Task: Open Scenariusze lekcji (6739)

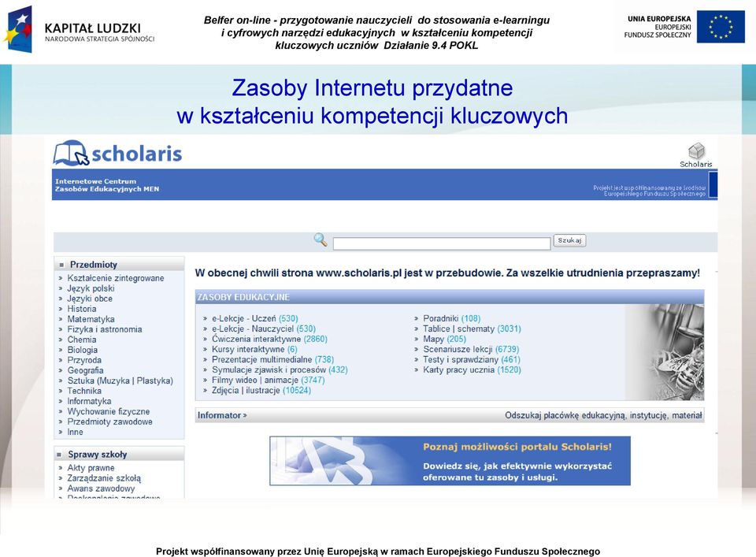Action: [471, 349]
